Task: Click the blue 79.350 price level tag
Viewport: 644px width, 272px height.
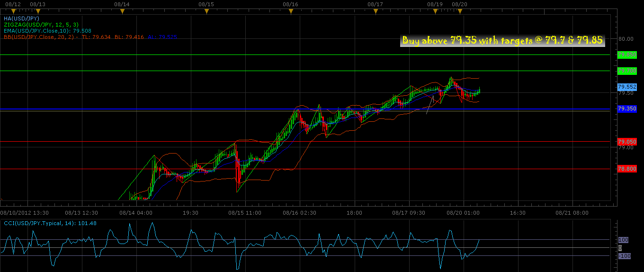Action: tap(627, 109)
